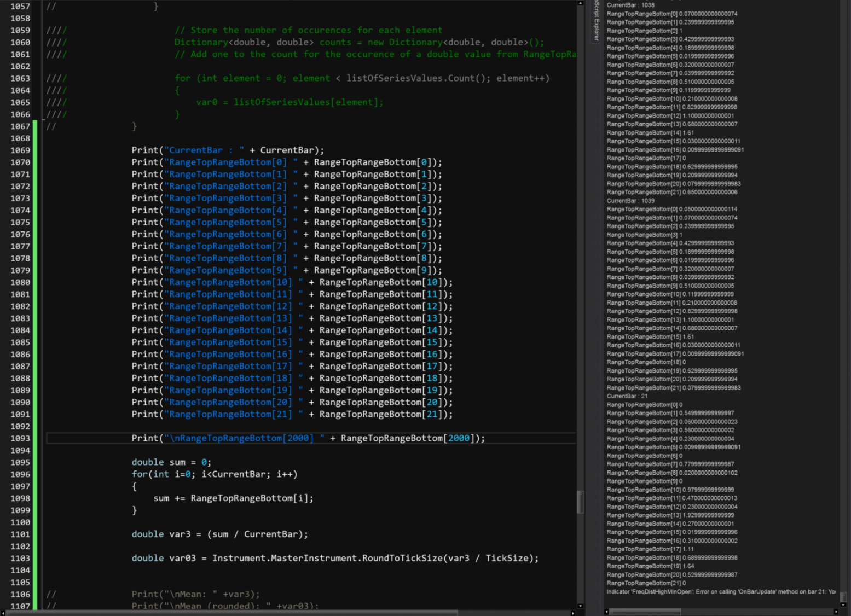851x616 pixels.
Task: Click the code editor scroll-up arrow
Action: coord(580,3)
